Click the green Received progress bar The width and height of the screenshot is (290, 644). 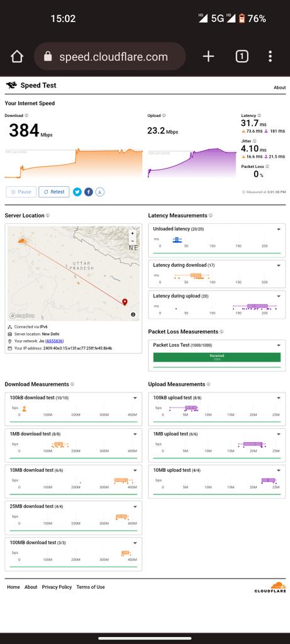click(x=217, y=357)
